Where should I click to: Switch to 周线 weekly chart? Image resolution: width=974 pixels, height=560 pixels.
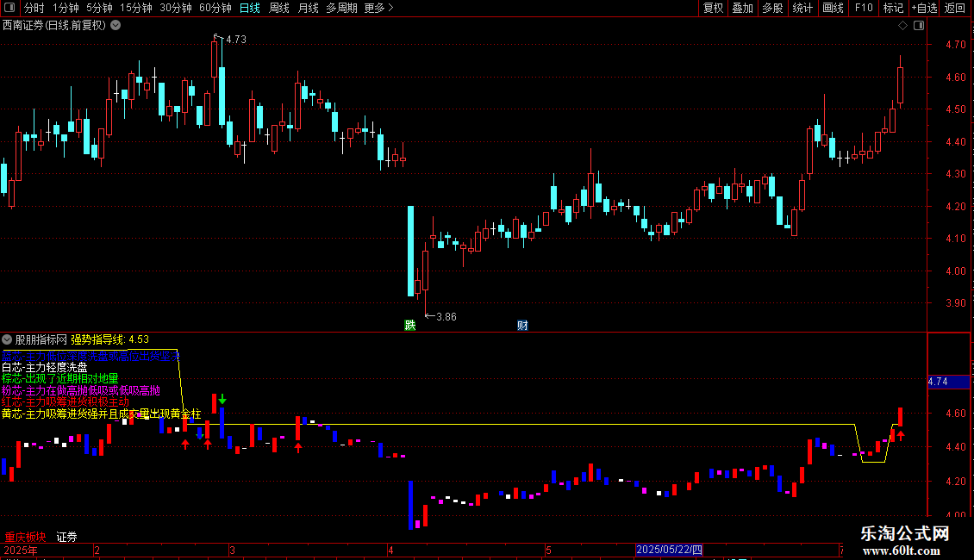tap(279, 8)
